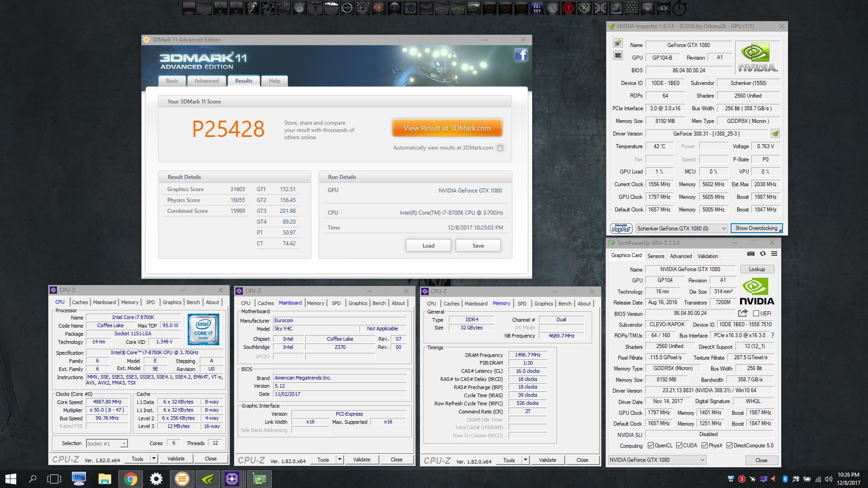Toggle OpenCL checkbox in GPU-Z

tap(651, 446)
